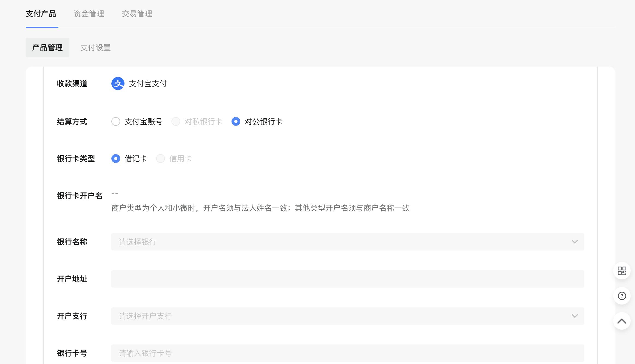Focus the 开户地址 input field
635x364 pixels.
[x=347, y=279]
